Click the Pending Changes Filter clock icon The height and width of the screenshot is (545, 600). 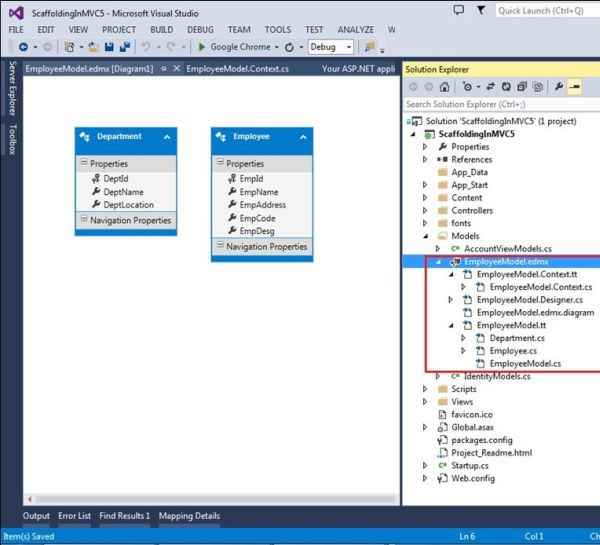467,87
